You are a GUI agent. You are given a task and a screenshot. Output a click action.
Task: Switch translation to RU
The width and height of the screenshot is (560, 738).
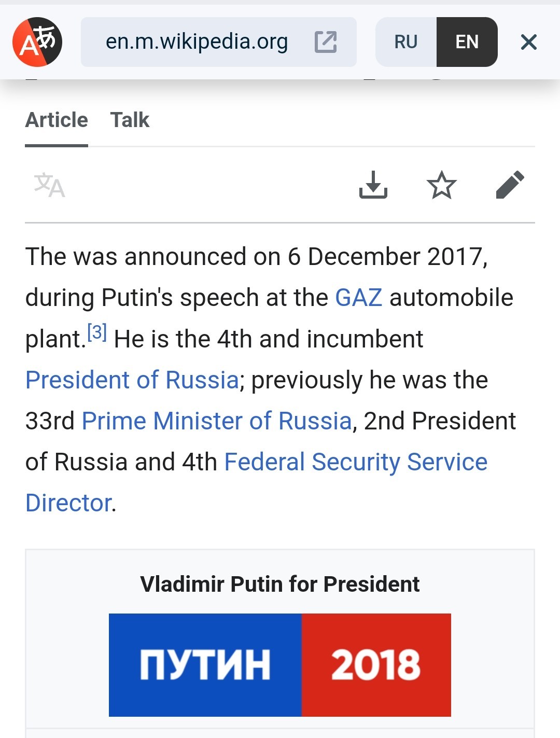[x=406, y=42]
